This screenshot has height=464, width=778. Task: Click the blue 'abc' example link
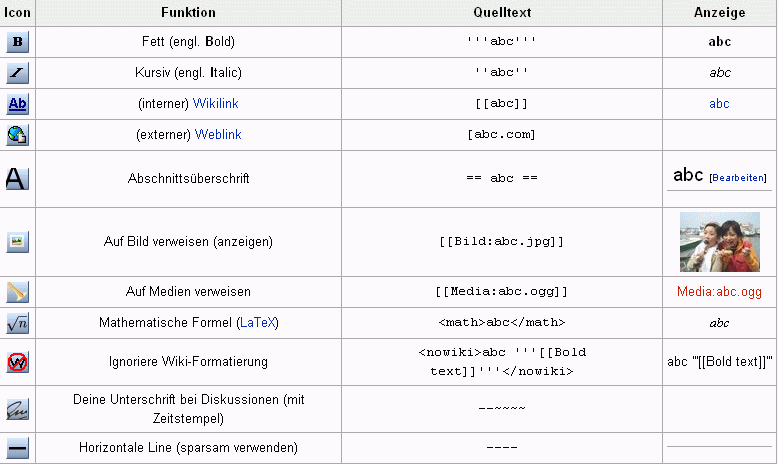[x=719, y=104]
